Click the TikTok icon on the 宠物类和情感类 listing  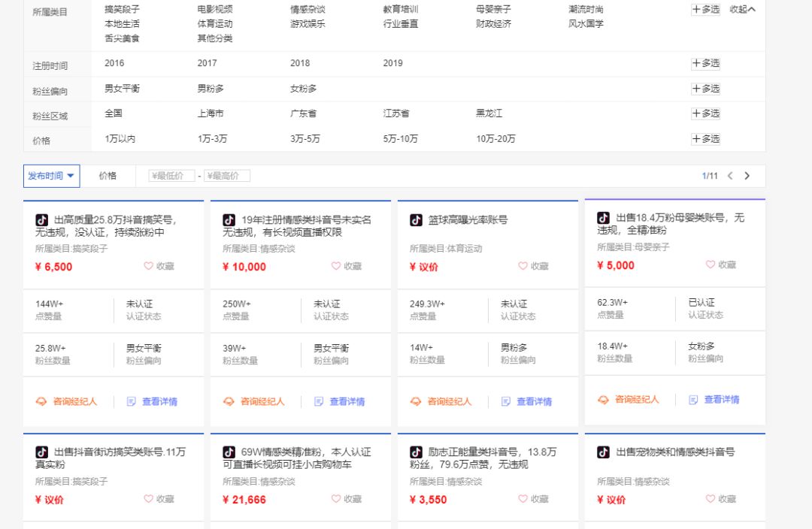[603, 452]
